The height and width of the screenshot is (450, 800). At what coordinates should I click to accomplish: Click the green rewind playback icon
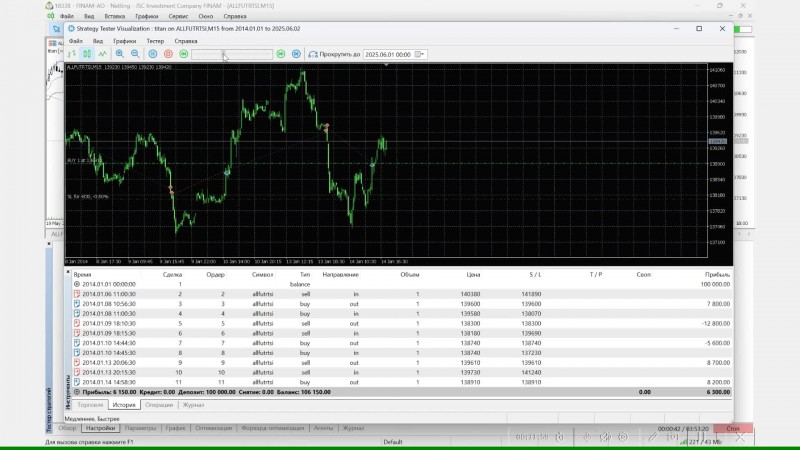click(184, 54)
